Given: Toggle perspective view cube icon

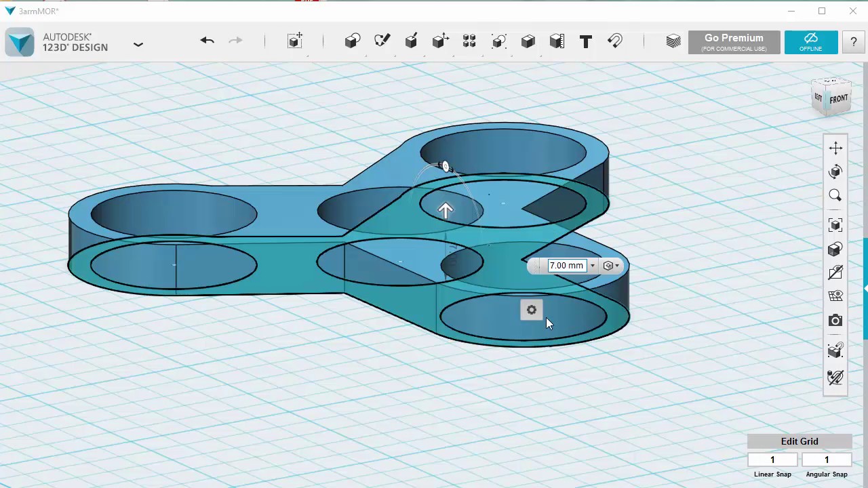Looking at the screenshot, I should [835, 249].
